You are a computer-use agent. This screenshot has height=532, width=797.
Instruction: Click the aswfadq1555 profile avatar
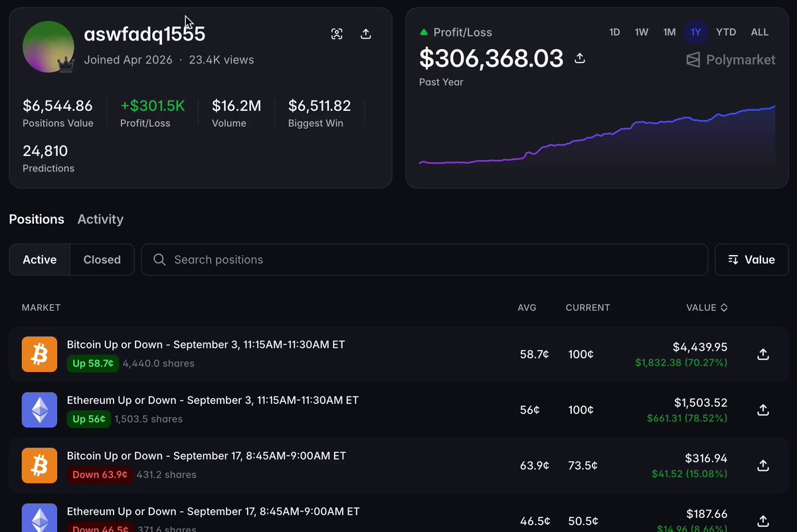point(48,46)
